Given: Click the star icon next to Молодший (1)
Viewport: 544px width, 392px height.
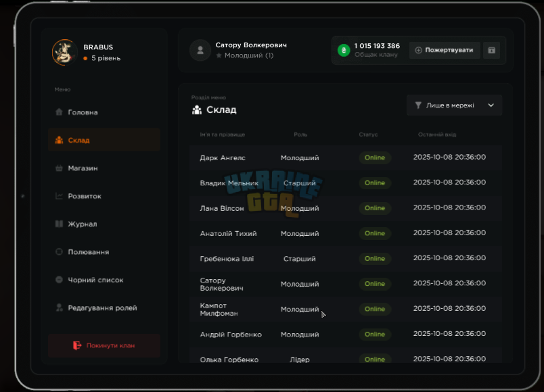Looking at the screenshot, I should point(219,55).
